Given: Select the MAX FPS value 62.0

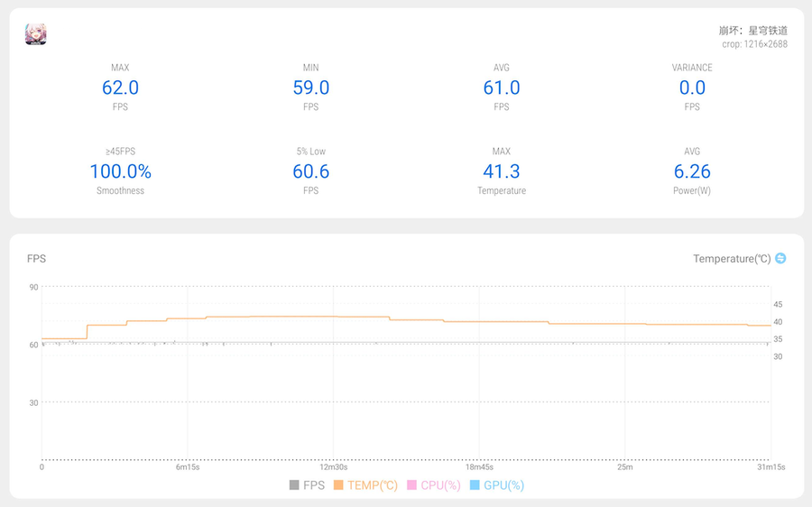Looking at the screenshot, I should coord(120,88).
